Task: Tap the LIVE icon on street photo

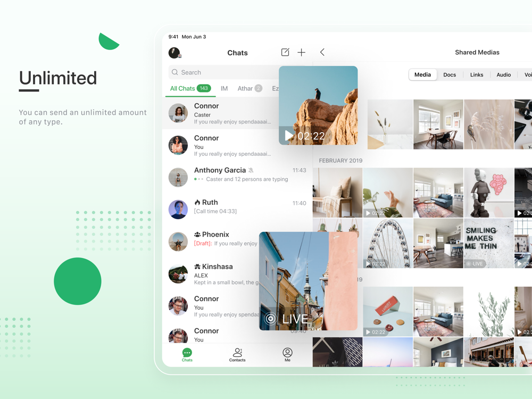Action: (x=271, y=319)
